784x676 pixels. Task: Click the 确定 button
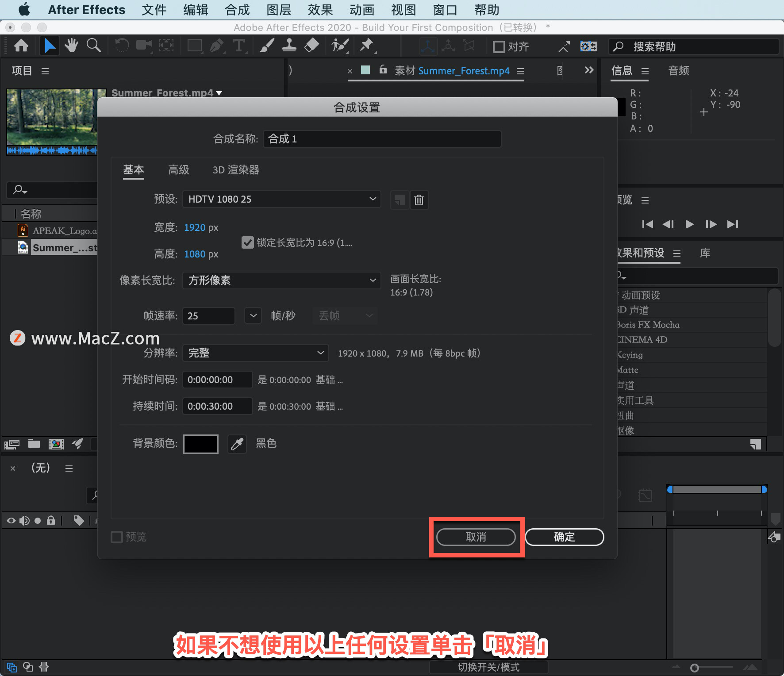coord(565,537)
